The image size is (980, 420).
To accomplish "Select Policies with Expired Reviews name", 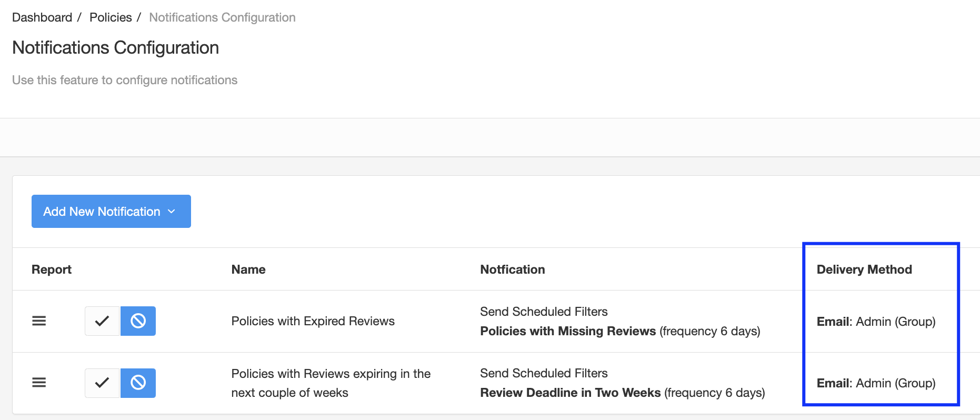I will pyautogui.click(x=313, y=321).
